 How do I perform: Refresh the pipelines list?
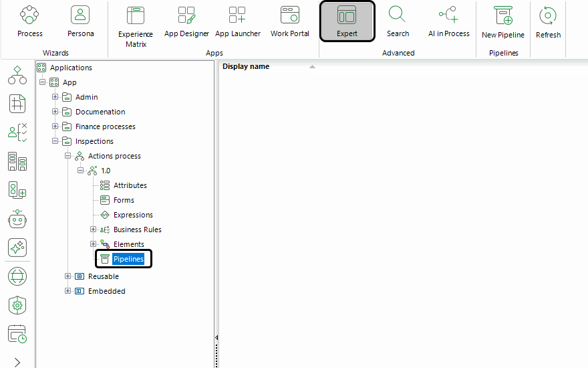pyautogui.click(x=548, y=22)
